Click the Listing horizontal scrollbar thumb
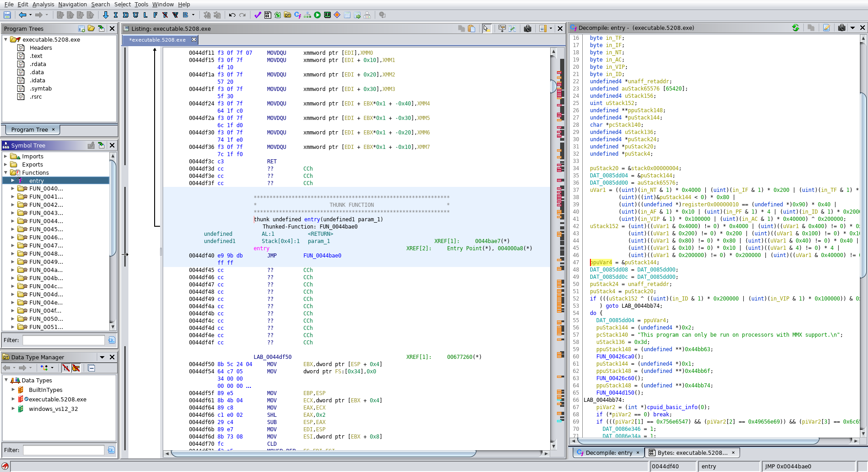The image size is (868, 472). coord(323,453)
